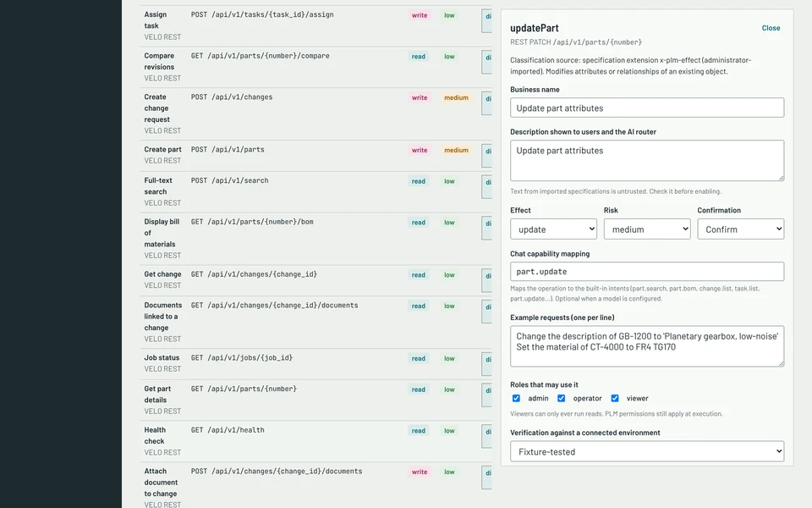The height and width of the screenshot is (508, 812).
Task: Uncheck the admin role checkbox
Action: pos(516,398)
